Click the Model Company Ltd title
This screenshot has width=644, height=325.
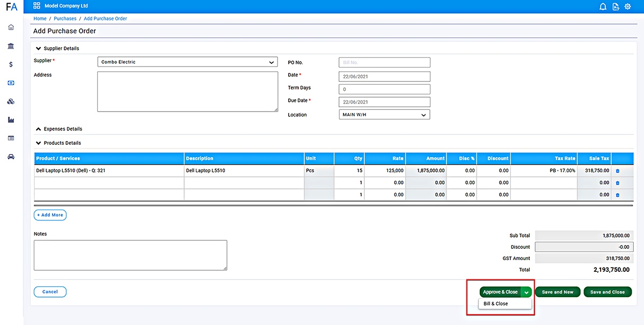coord(66,6)
